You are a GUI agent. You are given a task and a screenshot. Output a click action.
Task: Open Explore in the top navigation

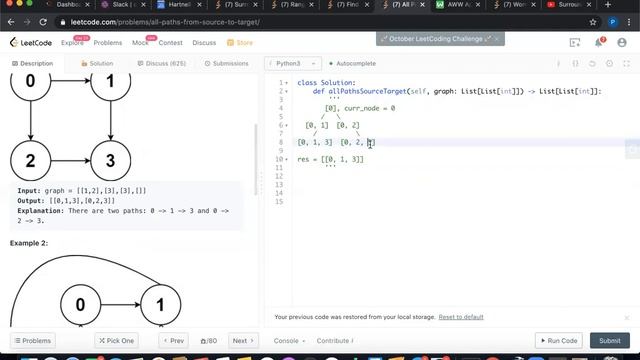(72, 43)
